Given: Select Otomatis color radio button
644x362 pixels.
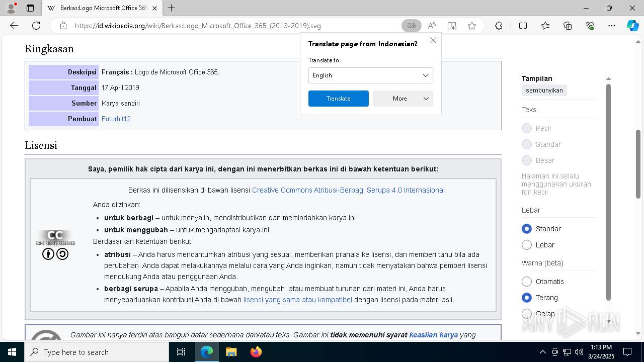Looking at the screenshot, I should 527,282.
